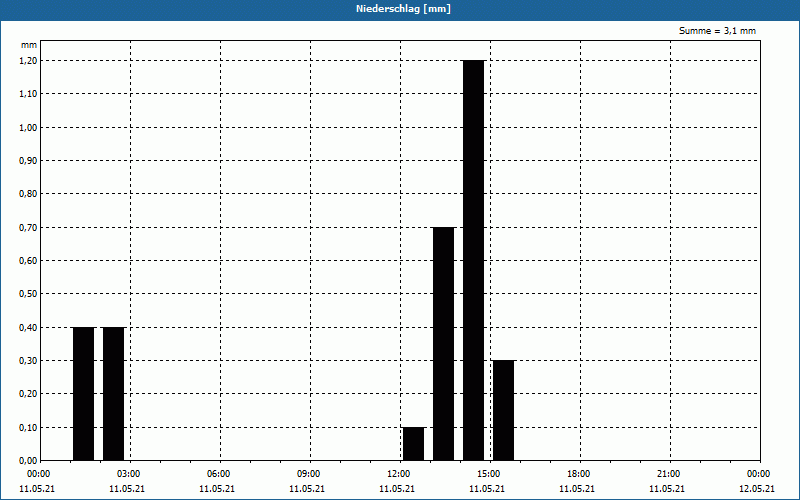Screen dimensions: 800x500
Task: Click the 06:00 time axis label
Action: (218, 474)
